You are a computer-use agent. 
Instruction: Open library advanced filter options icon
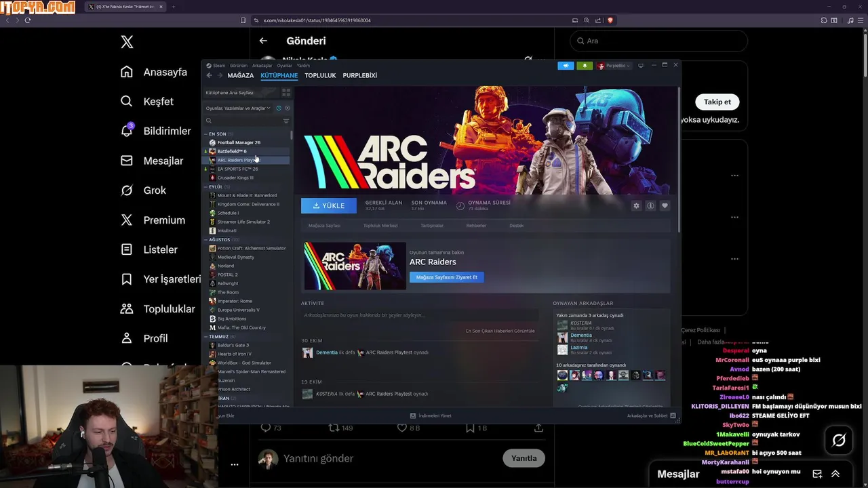pos(286,121)
